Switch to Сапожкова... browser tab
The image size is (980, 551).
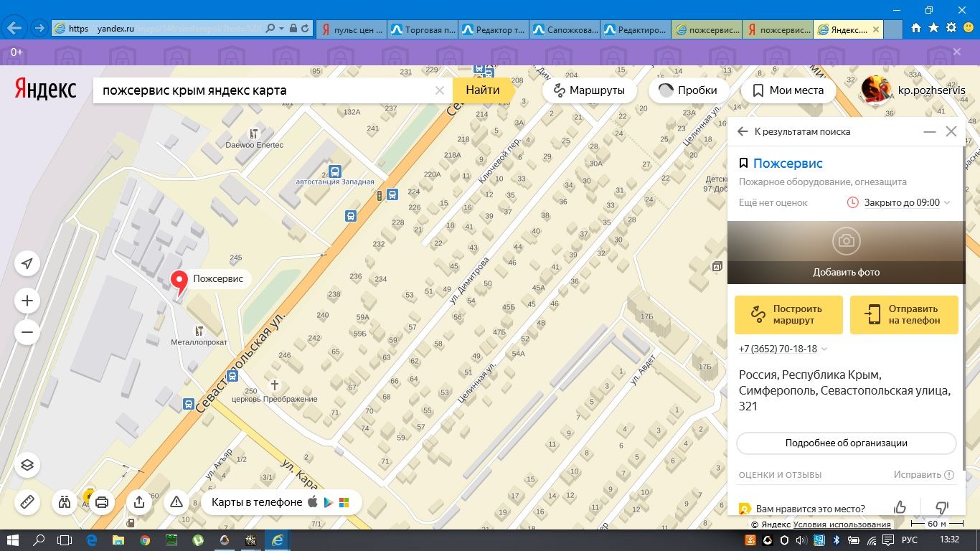point(565,29)
